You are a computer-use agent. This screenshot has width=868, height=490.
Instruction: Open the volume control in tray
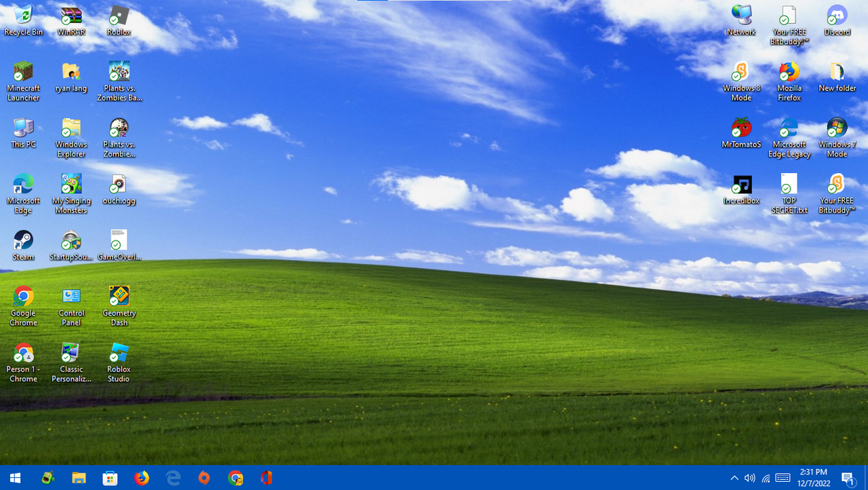coord(750,478)
